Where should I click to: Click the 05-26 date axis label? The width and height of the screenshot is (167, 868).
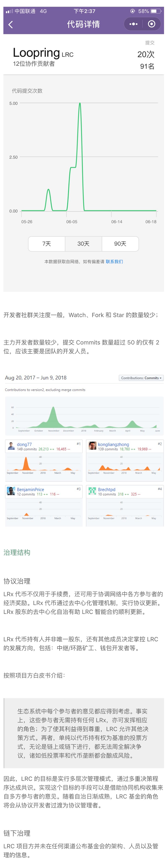click(x=27, y=222)
